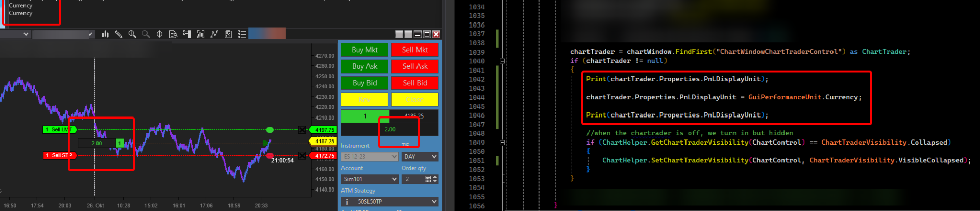
Task: Click the yellow Rev button
Action: [364, 100]
